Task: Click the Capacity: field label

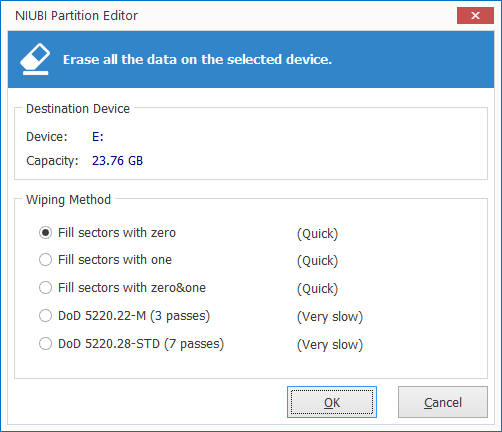Action: point(52,161)
